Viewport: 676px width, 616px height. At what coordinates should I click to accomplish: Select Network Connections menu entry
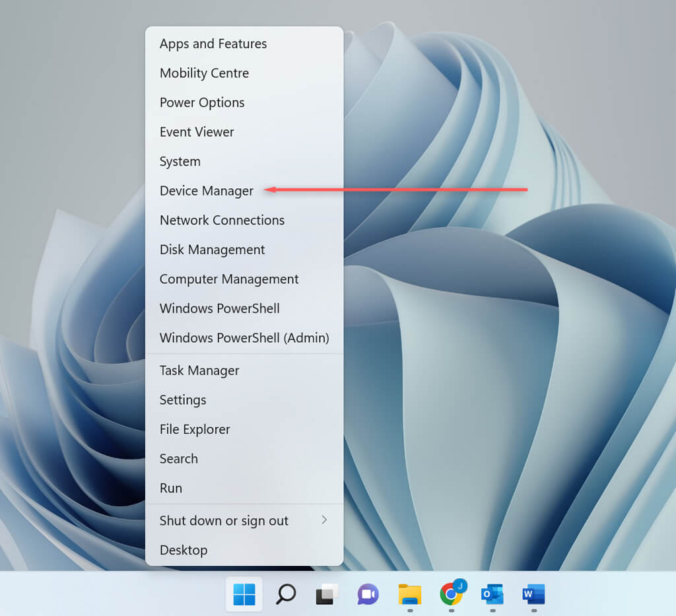point(222,221)
